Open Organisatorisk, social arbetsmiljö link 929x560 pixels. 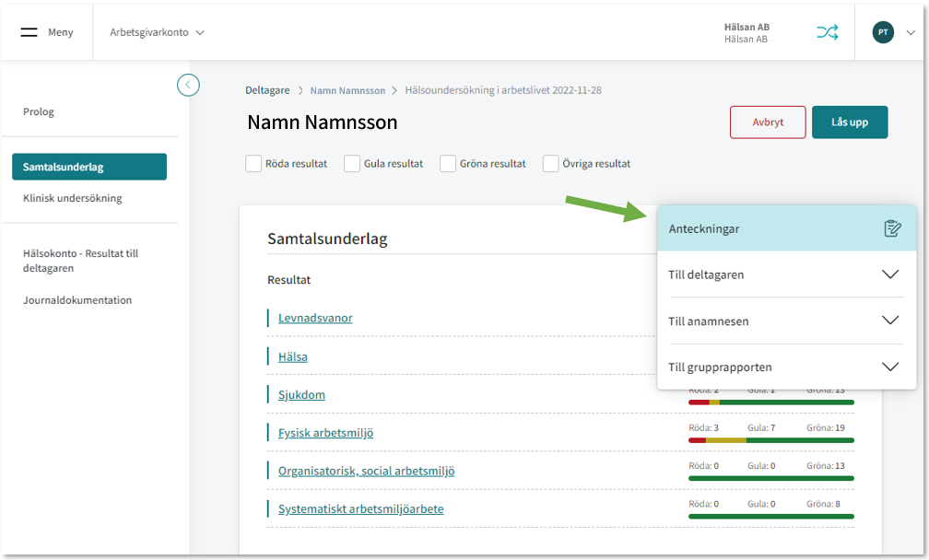[366, 472]
